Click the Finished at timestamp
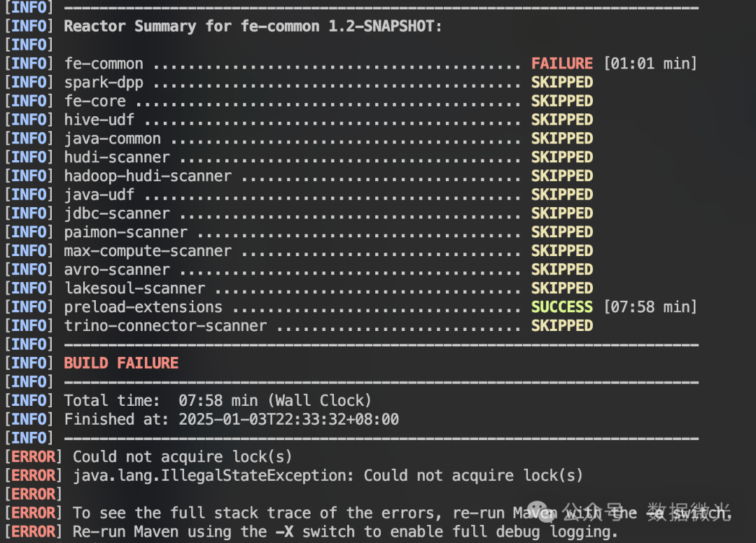756x543 pixels. coord(288,420)
